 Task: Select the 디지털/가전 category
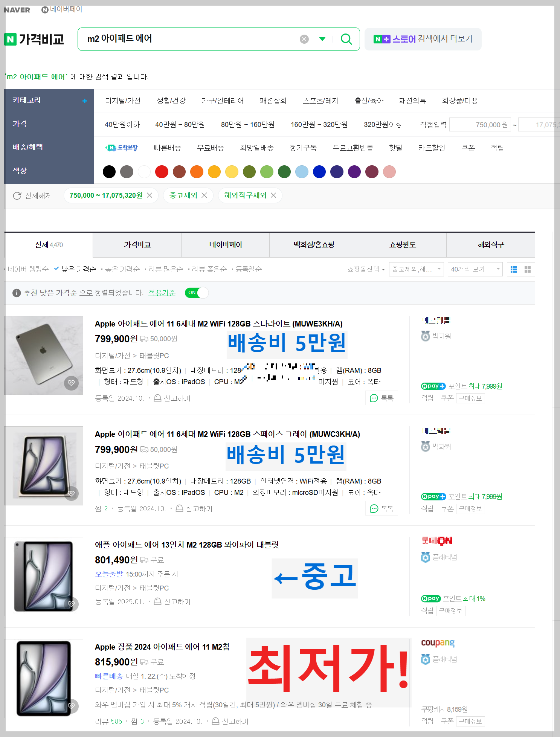pos(123,101)
